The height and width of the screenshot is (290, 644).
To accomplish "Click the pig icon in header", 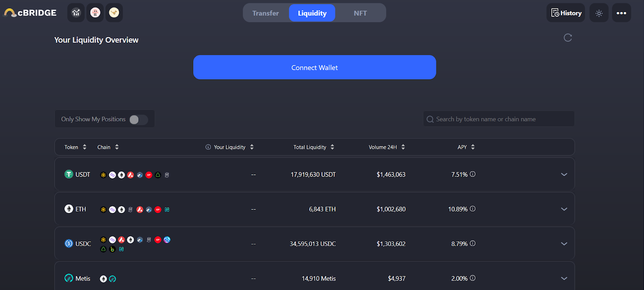I will point(95,13).
